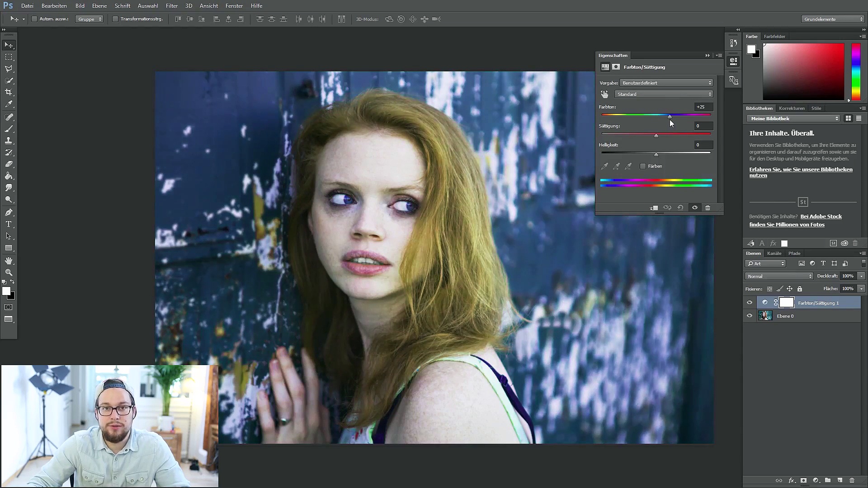This screenshot has height=488, width=868.
Task: Open the Vorgabe preset dropdown
Action: (x=666, y=83)
